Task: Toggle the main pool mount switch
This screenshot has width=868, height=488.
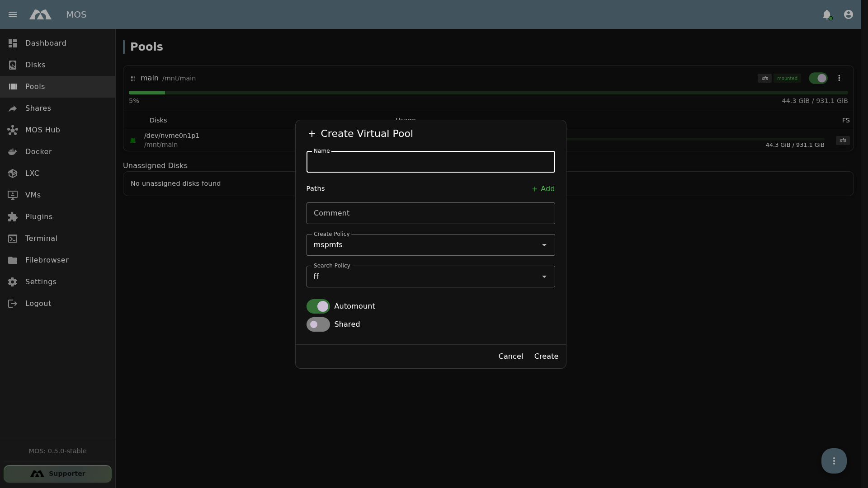Action: click(818, 78)
